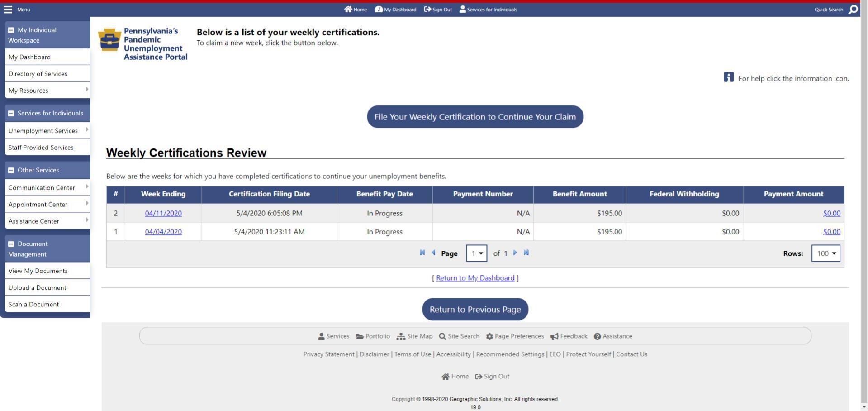Jump to last page arrow icon
The image size is (868, 411).
tap(526, 253)
